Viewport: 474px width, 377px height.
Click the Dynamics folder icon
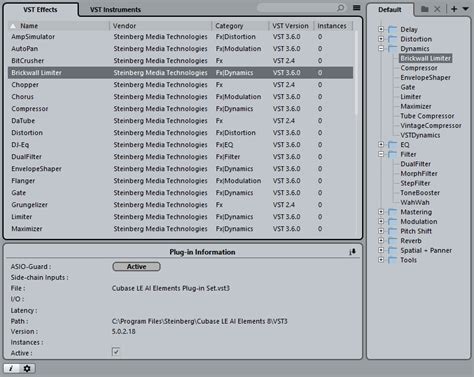(393, 49)
